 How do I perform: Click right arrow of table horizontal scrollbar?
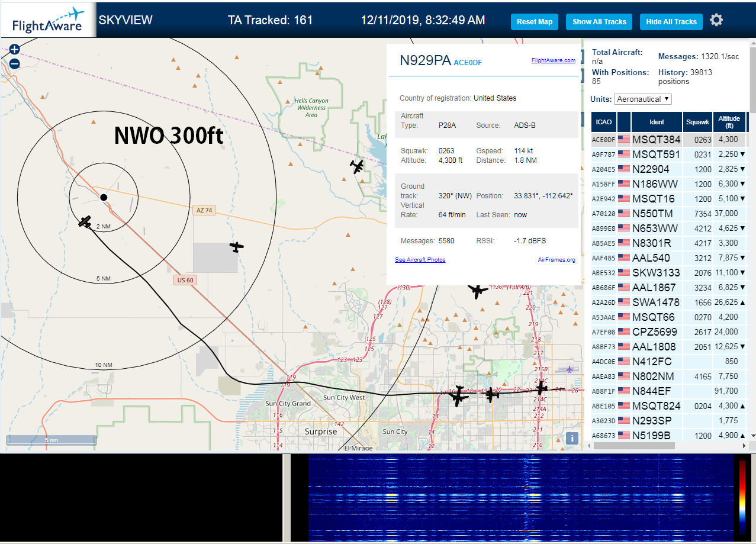pyautogui.click(x=745, y=446)
